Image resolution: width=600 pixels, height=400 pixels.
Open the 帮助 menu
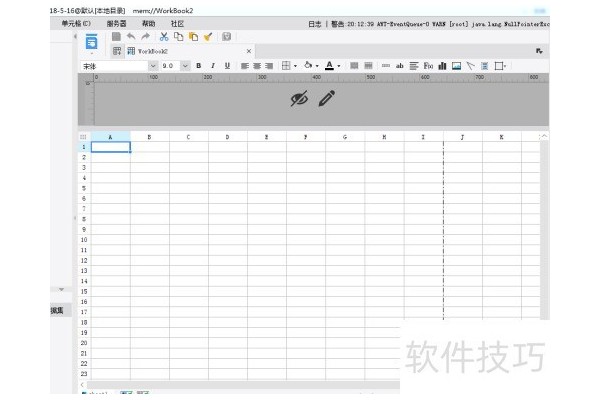pos(148,23)
